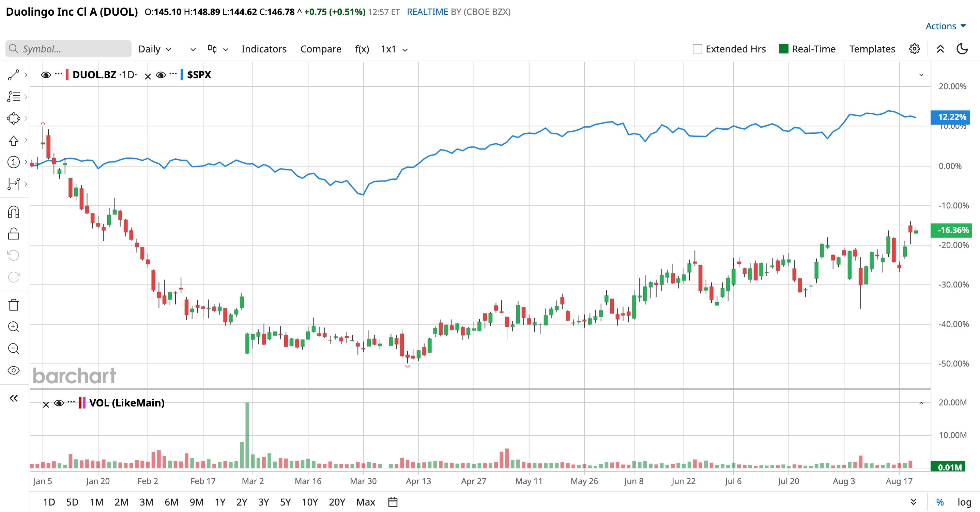Zoom out using the magnifier minus icon
The image size is (980, 512).
[14, 349]
